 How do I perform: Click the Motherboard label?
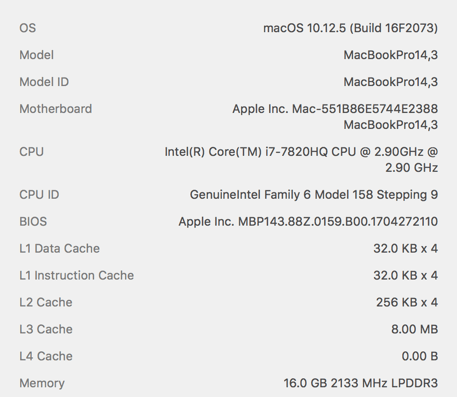coord(56,109)
